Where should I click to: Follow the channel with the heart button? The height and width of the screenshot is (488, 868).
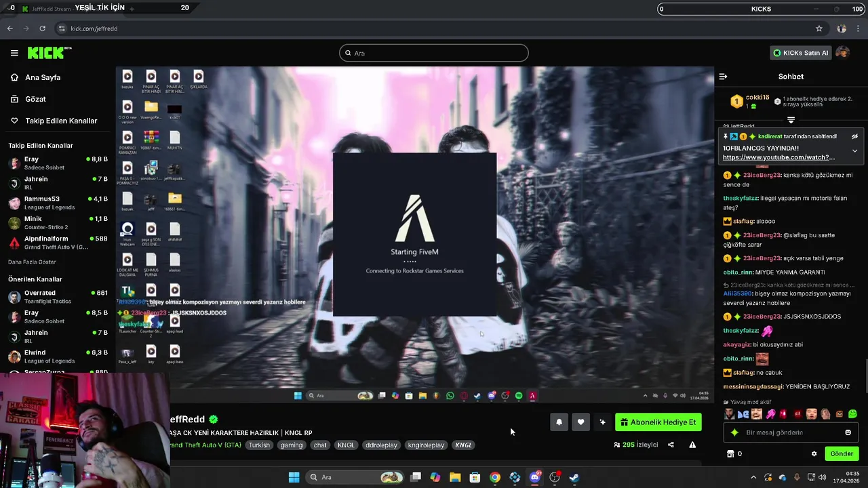580,422
